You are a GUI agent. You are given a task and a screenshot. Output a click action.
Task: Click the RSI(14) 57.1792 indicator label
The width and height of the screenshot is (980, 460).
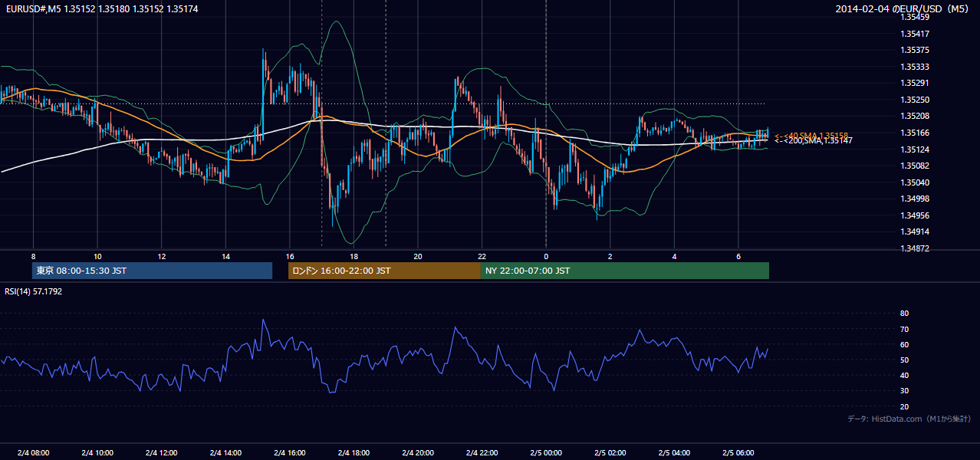point(34,291)
